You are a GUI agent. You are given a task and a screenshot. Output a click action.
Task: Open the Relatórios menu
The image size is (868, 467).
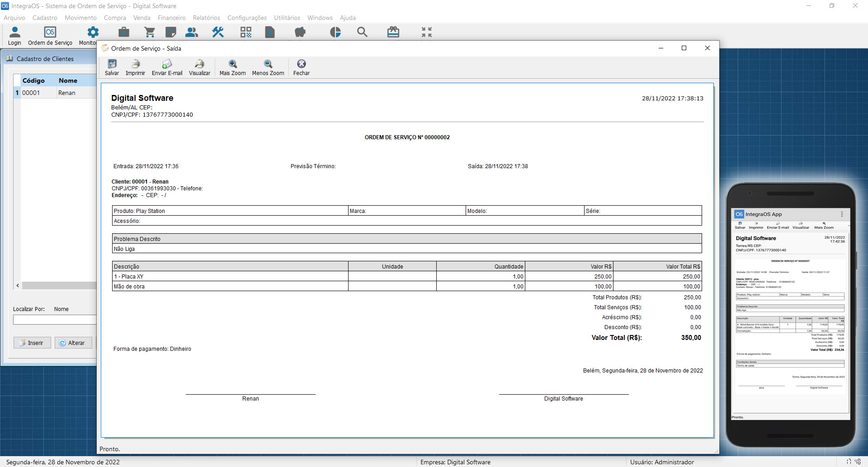pos(206,18)
